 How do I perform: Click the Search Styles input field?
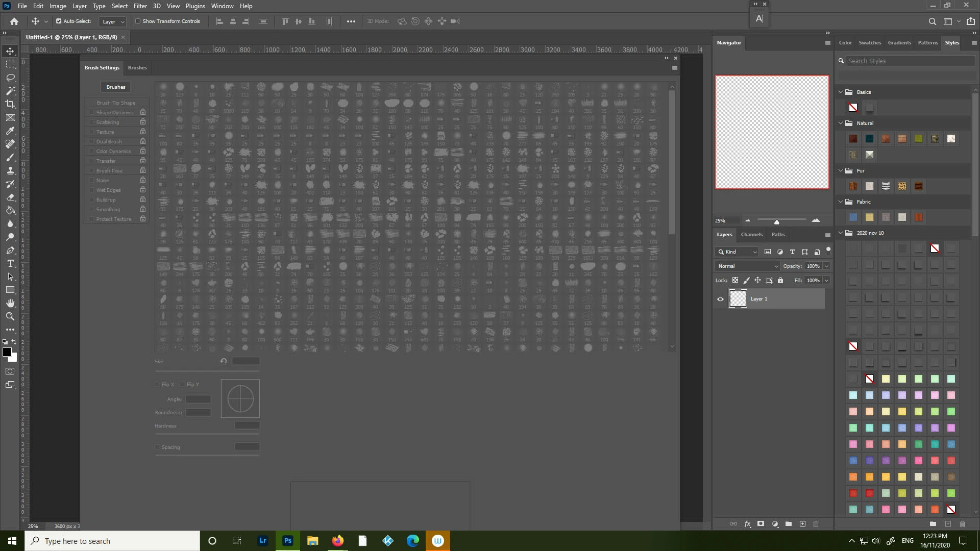(x=909, y=61)
